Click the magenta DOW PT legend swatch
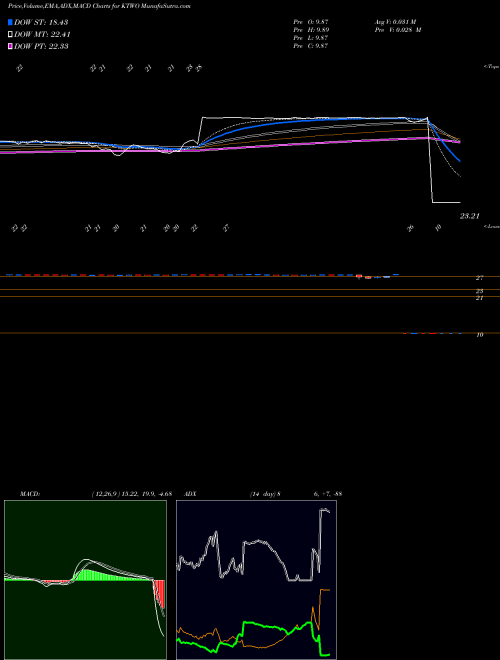 10,46
